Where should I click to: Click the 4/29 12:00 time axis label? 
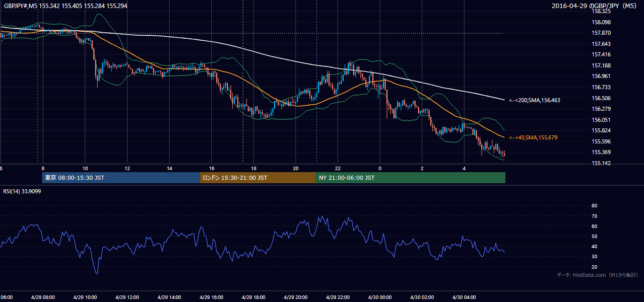(127, 297)
